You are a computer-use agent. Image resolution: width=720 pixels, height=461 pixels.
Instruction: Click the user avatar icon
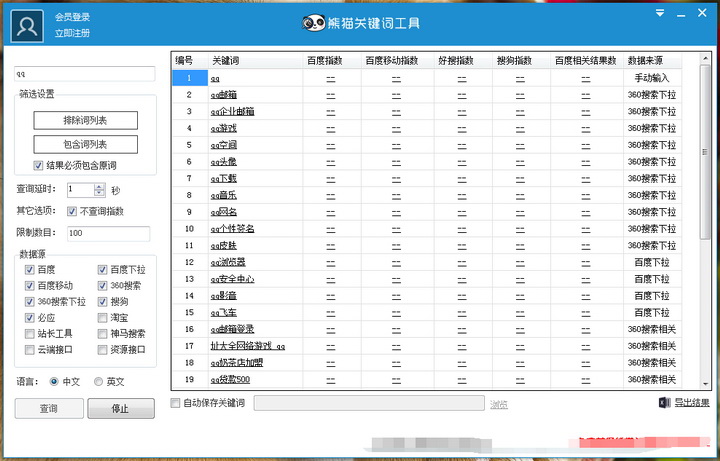point(27,26)
